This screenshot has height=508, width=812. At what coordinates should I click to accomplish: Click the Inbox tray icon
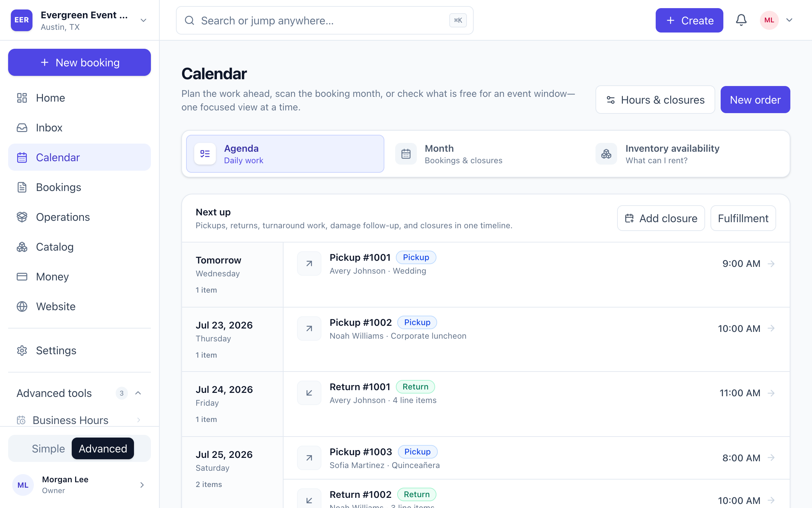click(x=22, y=128)
